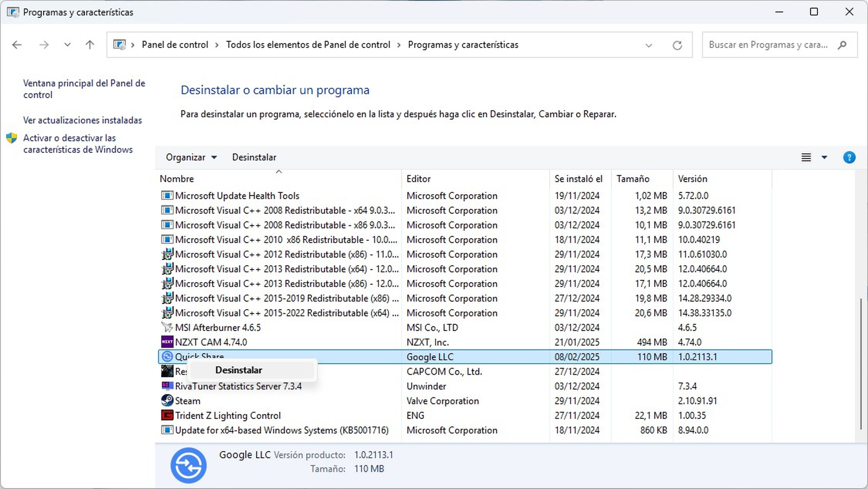Click the Forward navigation arrow

coord(44,45)
